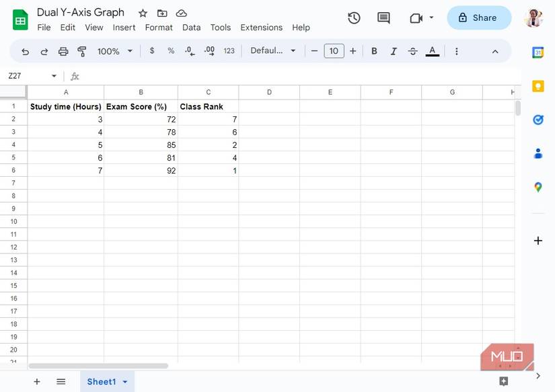Expand the font family dropdown
The height and width of the screenshot is (392, 555).
click(273, 51)
